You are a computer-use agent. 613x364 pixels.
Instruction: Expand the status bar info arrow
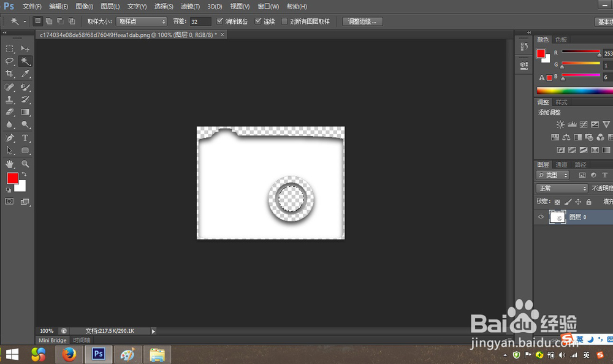pyautogui.click(x=153, y=331)
